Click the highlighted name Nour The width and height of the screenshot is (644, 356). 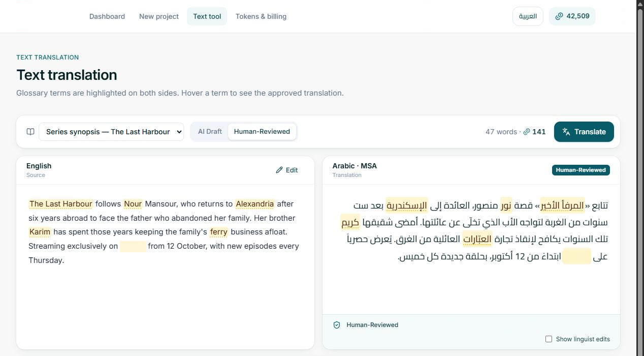click(x=133, y=204)
